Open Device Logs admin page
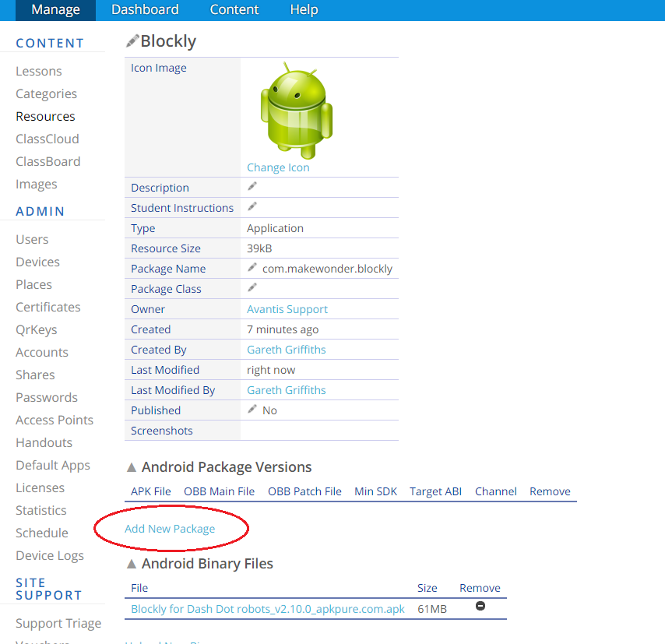This screenshot has width=665, height=644. pos(50,556)
